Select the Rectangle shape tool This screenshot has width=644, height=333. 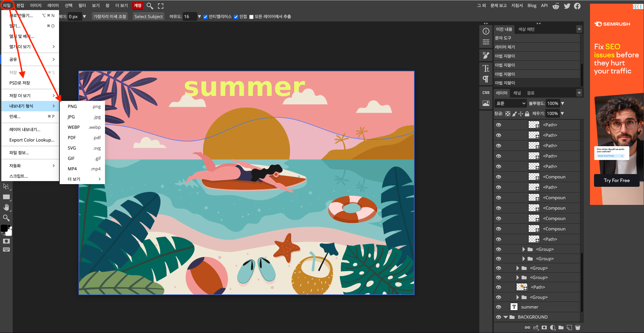pos(6,197)
